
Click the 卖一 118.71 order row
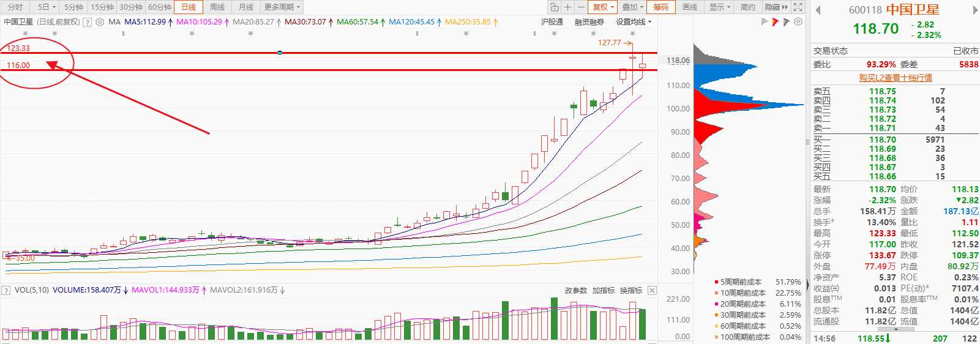[x=894, y=128]
